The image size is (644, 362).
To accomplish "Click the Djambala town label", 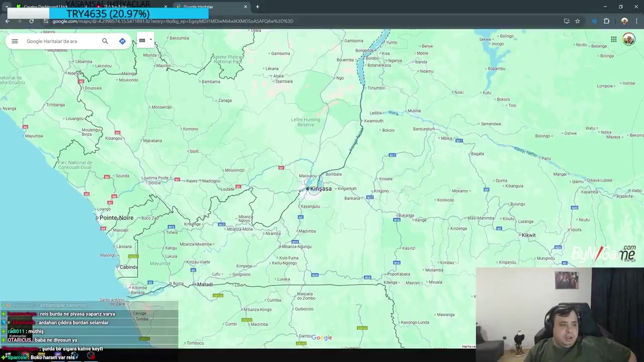I will coord(284,81).
